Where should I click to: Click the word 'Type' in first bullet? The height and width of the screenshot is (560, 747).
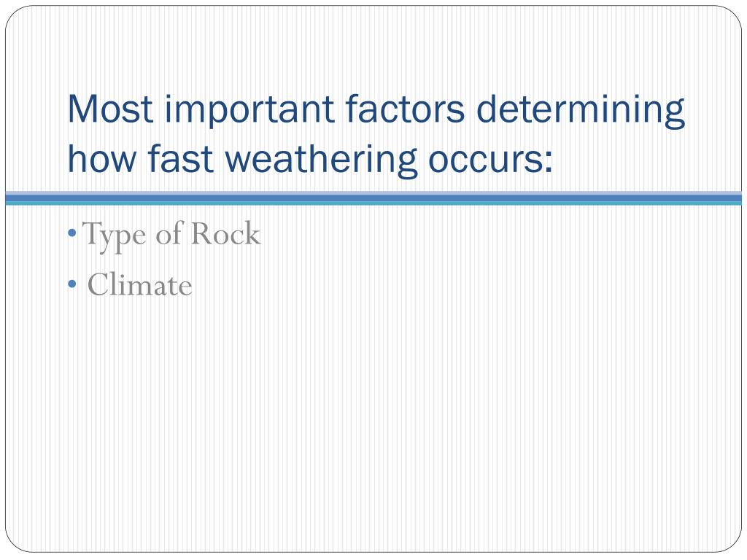pos(114,236)
